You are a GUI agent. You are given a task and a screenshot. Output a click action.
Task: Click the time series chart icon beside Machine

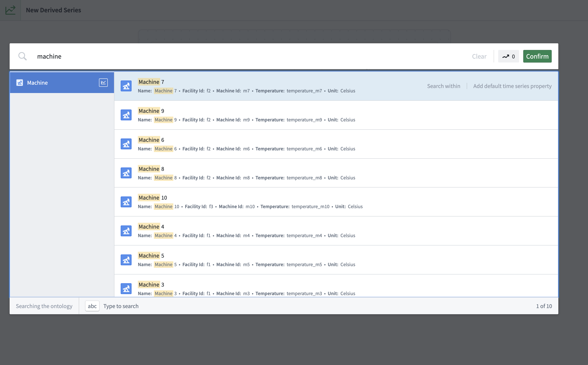pyautogui.click(x=103, y=83)
